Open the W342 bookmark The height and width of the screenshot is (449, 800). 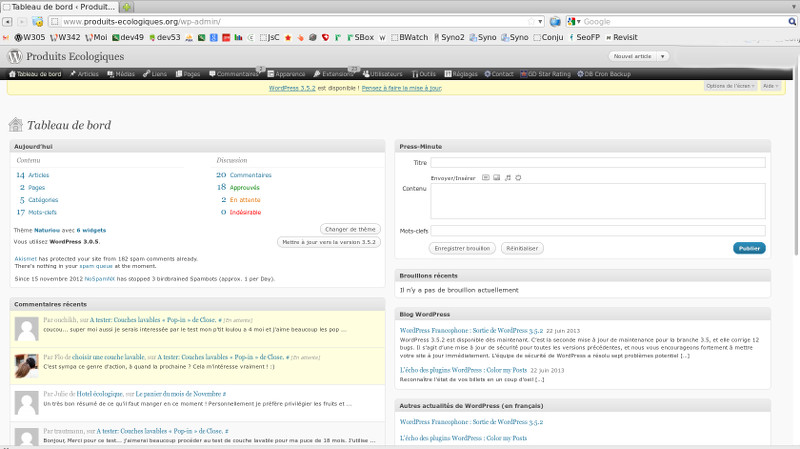click(x=65, y=37)
